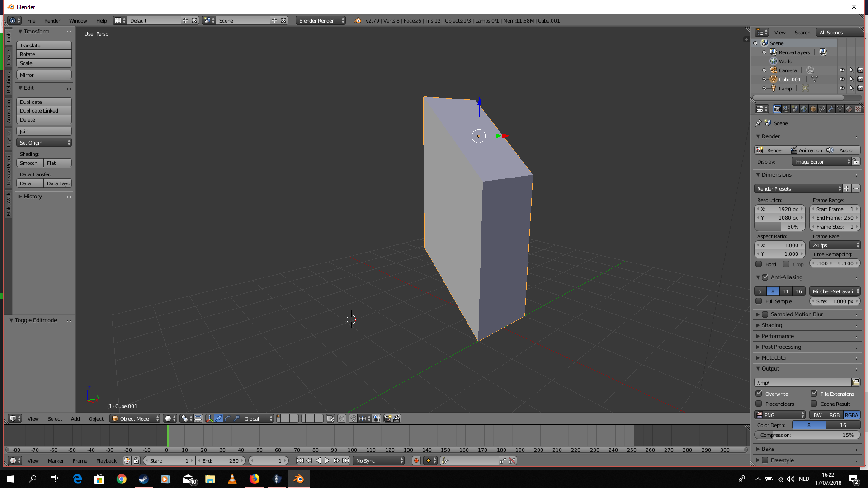
Task: Select the translate manipulator arrow icon
Action: coord(218,418)
